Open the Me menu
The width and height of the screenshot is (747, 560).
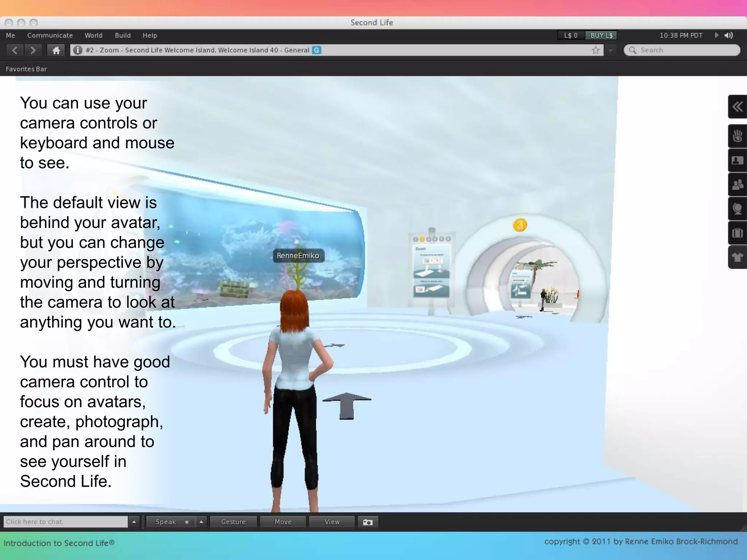11,35
